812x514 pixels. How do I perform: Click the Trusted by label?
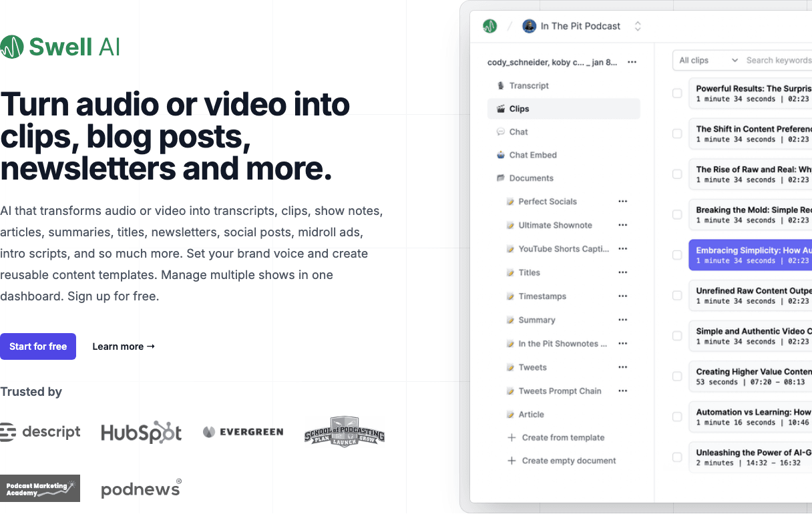click(31, 392)
